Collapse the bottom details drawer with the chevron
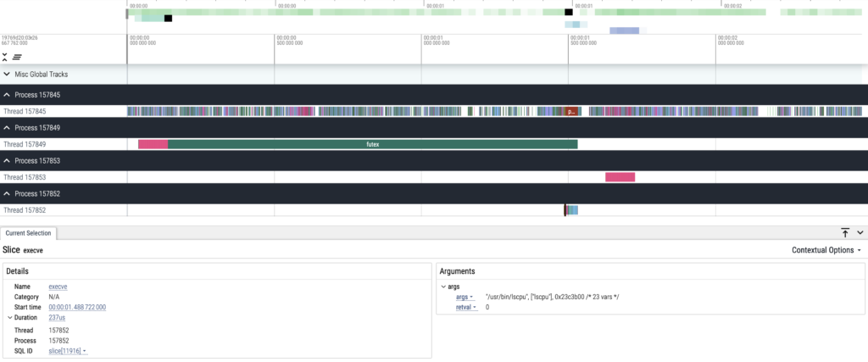This screenshot has height=362, width=868. coord(860,232)
